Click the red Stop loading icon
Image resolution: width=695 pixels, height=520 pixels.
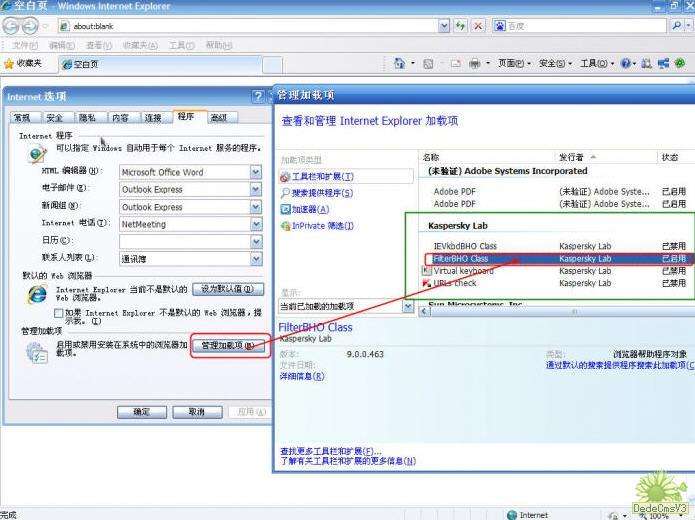[478, 26]
